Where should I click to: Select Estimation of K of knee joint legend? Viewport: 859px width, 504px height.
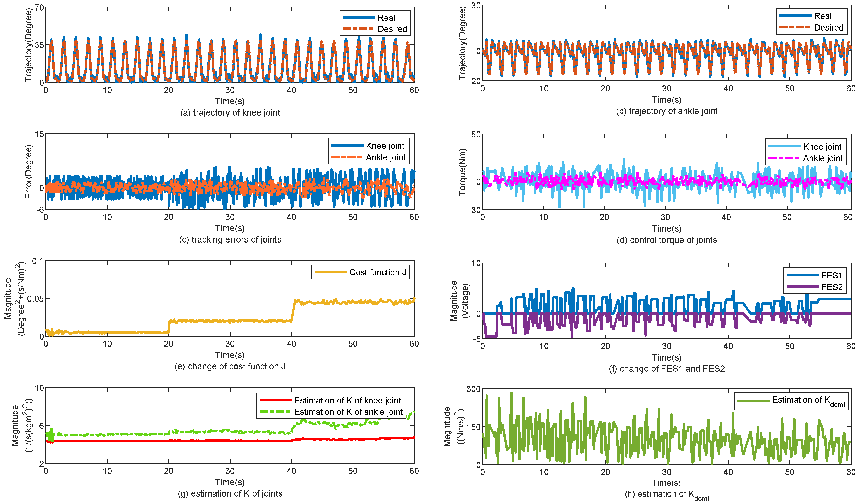347,400
